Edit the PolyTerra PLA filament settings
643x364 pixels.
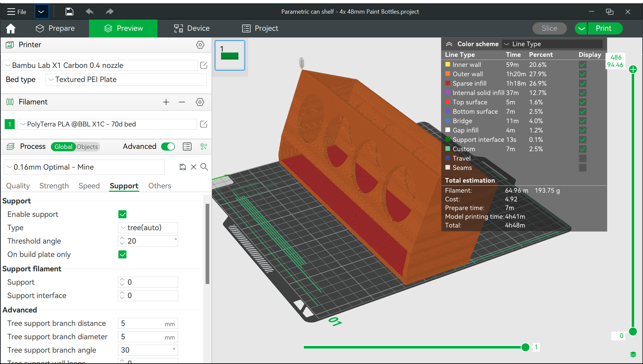click(203, 124)
